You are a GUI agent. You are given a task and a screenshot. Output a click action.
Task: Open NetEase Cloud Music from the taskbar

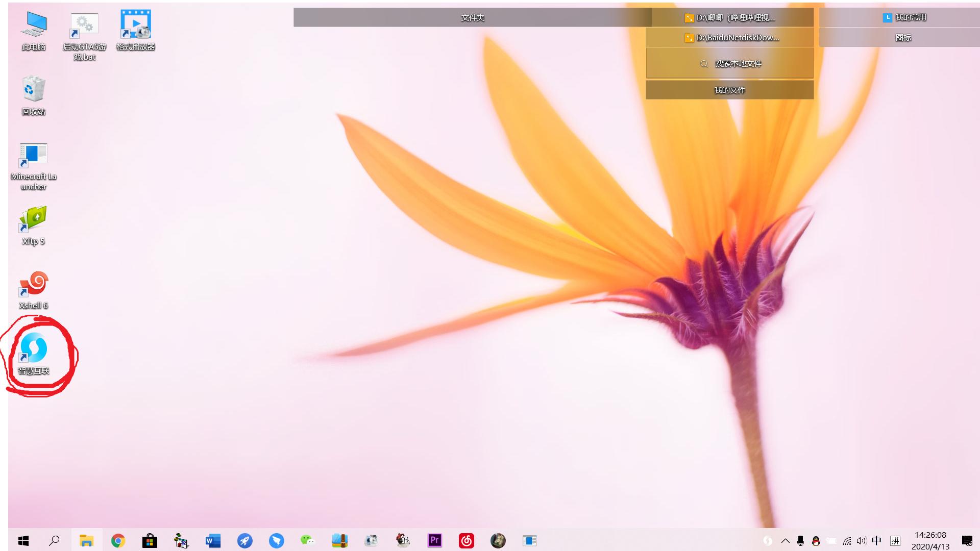click(x=466, y=540)
